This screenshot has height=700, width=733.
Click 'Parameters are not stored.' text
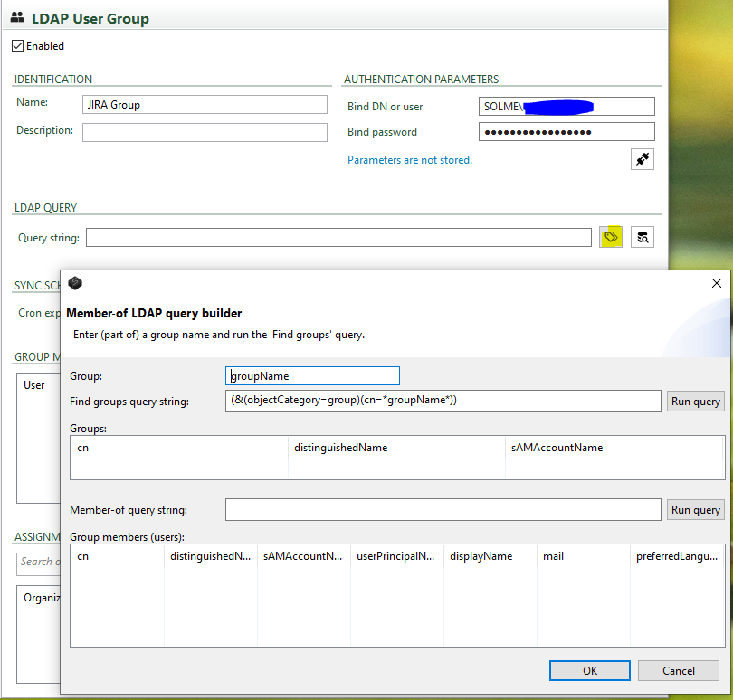409,160
